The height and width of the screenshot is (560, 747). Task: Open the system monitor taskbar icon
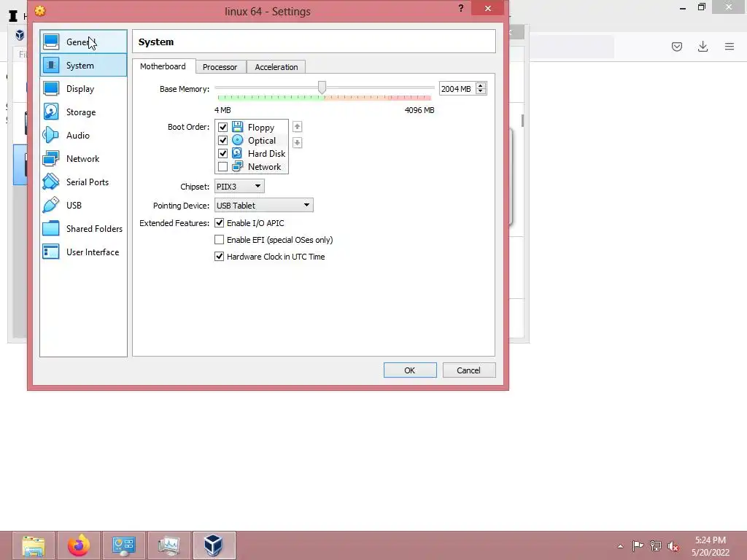coord(169,545)
